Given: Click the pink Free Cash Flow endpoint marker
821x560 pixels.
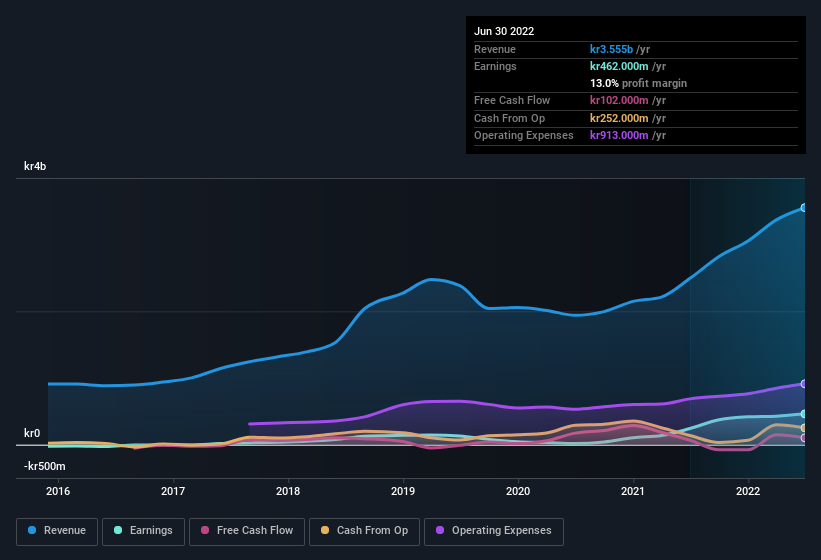Looking at the screenshot, I should click(x=804, y=438).
